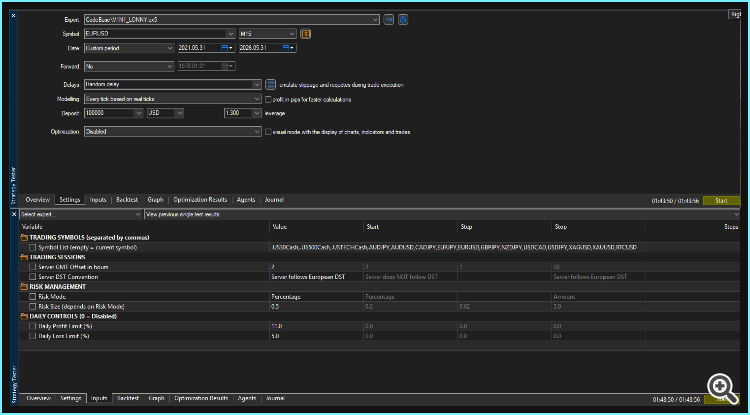Open Agents tab in upper panel
Viewport: 750px width, 415px height.
click(246, 200)
